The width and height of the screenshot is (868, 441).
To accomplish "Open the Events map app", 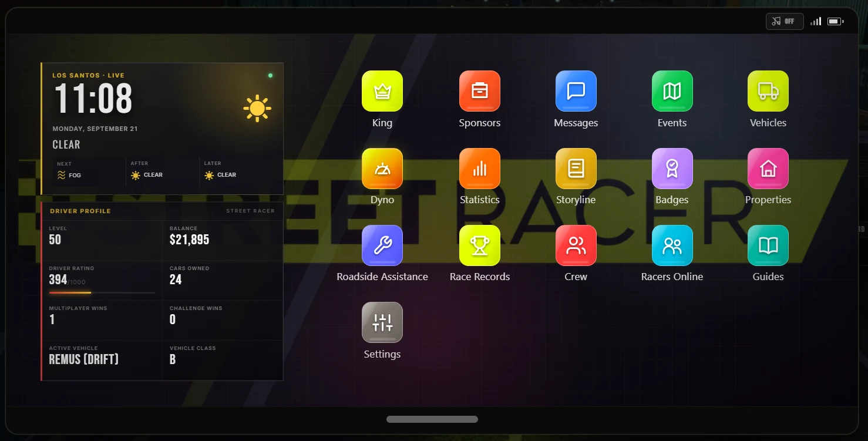I will [x=672, y=91].
